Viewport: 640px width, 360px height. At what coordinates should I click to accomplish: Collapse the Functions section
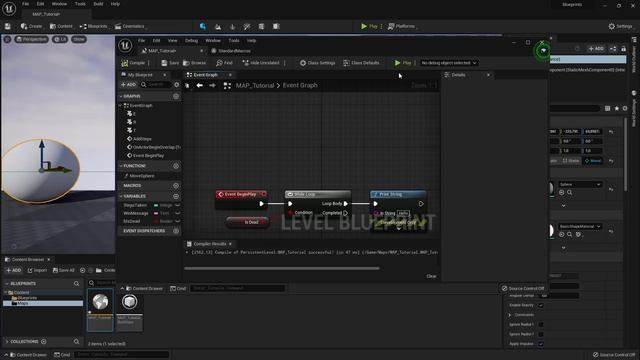tap(121, 166)
